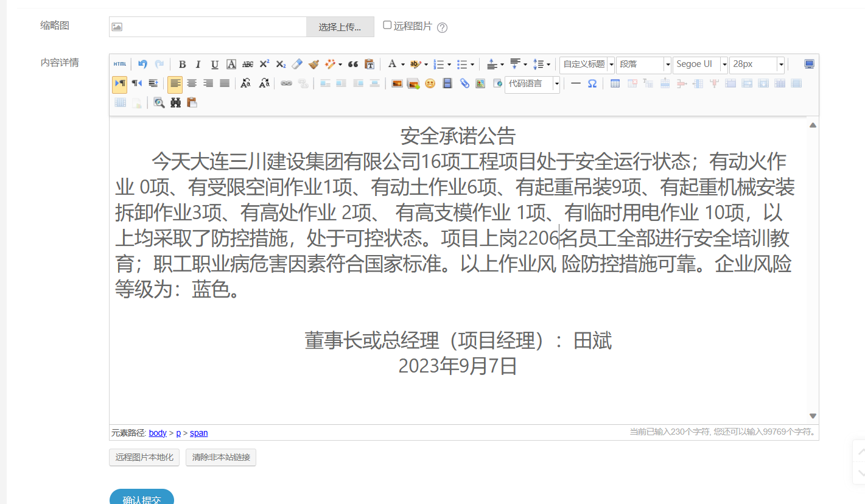Toggle justified alignment
The width and height of the screenshot is (865, 504).
click(225, 83)
